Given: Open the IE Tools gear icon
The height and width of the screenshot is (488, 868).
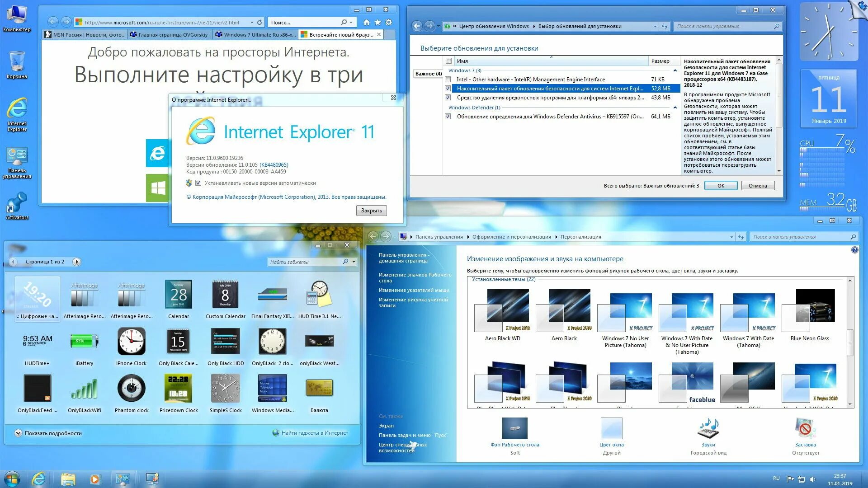Looking at the screenshot, I should click(389, 22).
